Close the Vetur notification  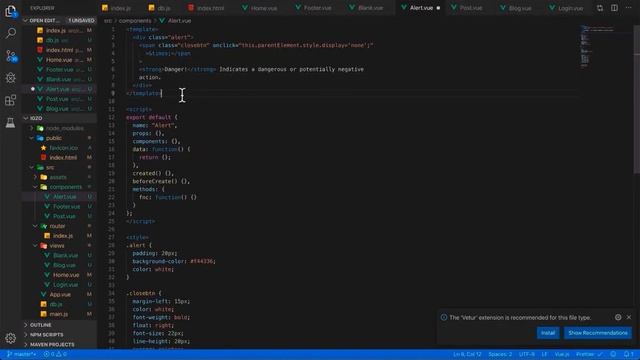[x=629, y=317]
